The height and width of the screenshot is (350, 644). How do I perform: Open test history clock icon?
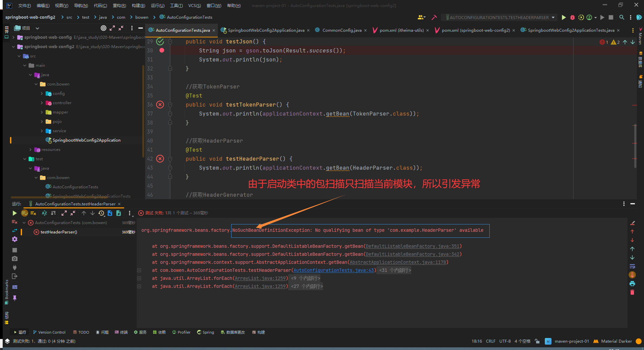[102, 213]
